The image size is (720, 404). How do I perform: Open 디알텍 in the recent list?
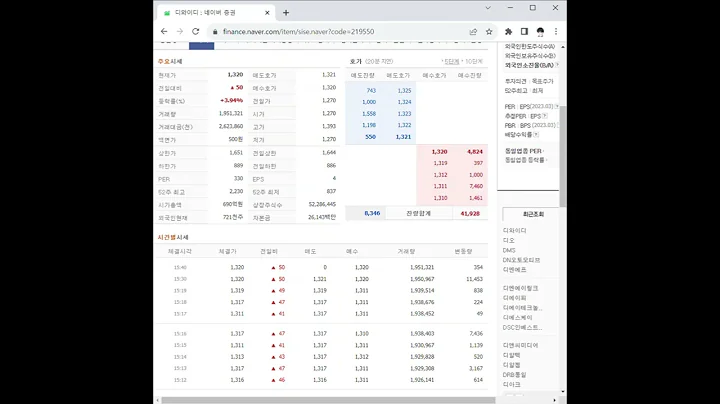512,355
